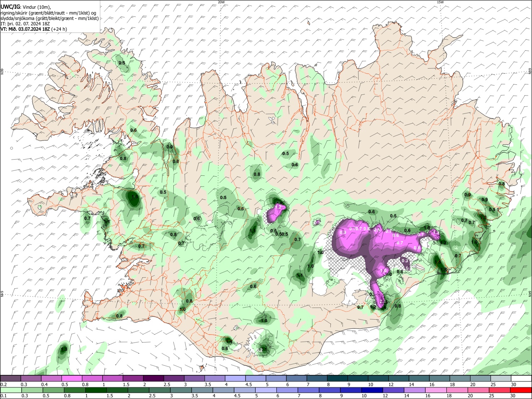Screen dimensions: 532x399
Task: Select the '0.2' label under snow legend row
Action: tap(3, 384)
